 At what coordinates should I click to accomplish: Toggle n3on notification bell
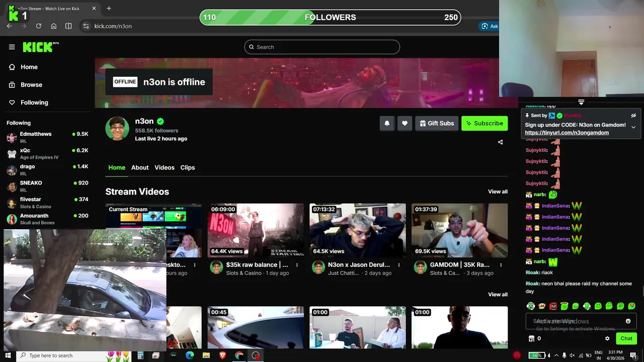pos(387,123)
